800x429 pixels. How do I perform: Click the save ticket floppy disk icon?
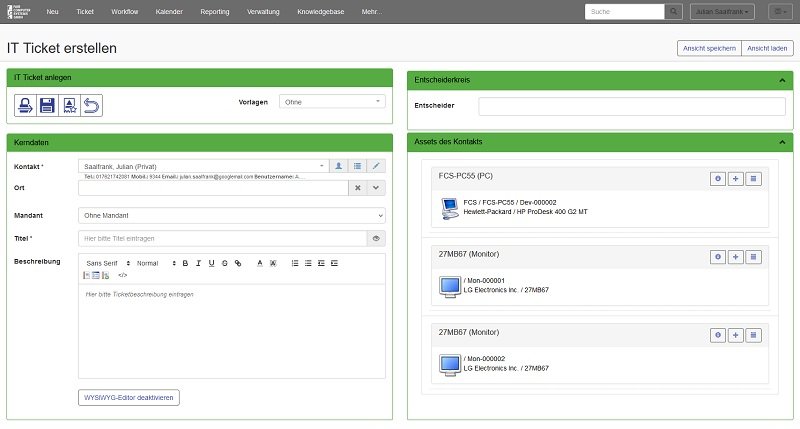[x=47, y=104]
